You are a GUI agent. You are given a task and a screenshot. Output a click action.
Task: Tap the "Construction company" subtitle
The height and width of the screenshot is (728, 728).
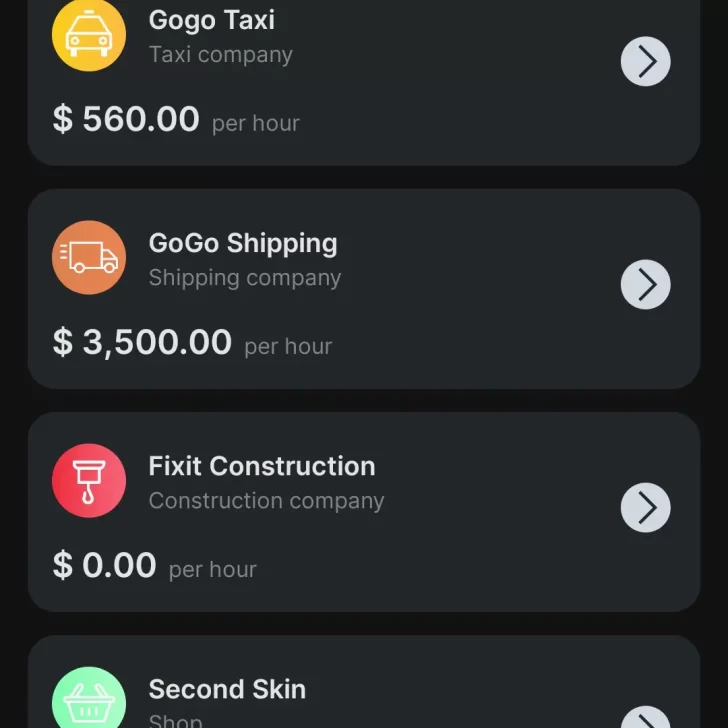click(266, 501)
